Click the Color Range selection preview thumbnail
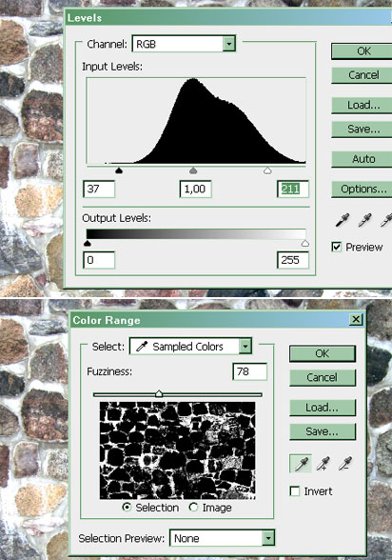The height and width of the screenshot is (560, 392). point(178,450)
